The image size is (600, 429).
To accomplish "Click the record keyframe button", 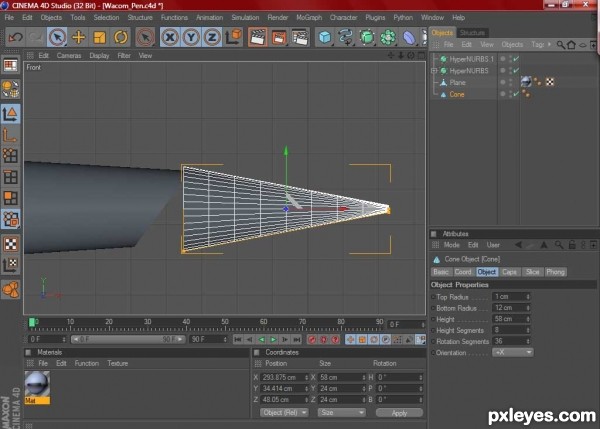I will click(312, 339).
